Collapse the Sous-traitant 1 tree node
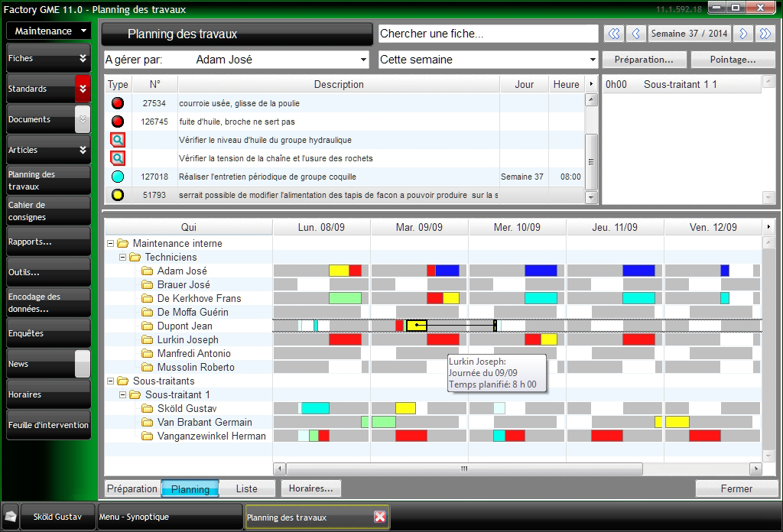This screenshot has width=783, height=532. [122, 394]
